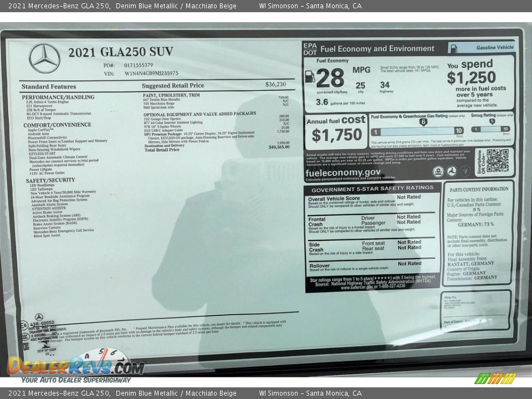
Task: Click the Rearview Camera feature
Action: pos(47,228)
